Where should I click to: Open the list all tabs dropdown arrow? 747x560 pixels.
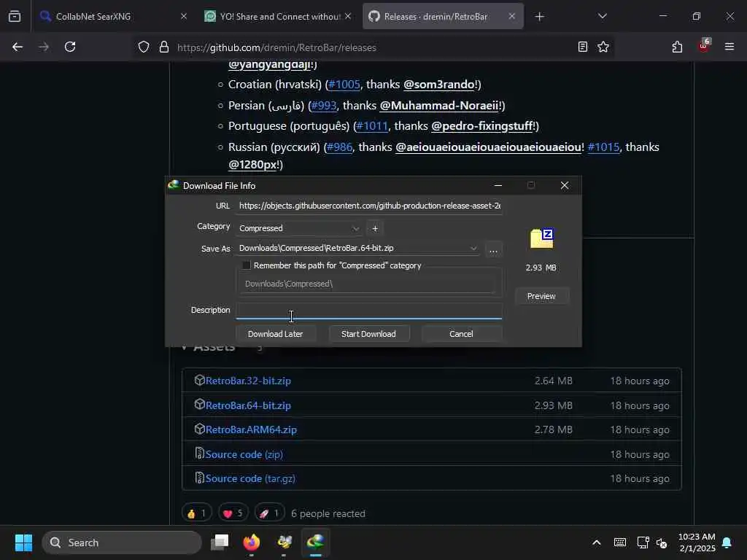tap(602, 16)
